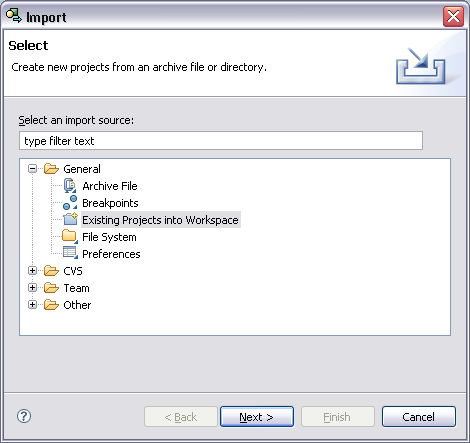Select the Archive File entry
The height and width of the screenshot is (443, 470).
tap(110, 186)
